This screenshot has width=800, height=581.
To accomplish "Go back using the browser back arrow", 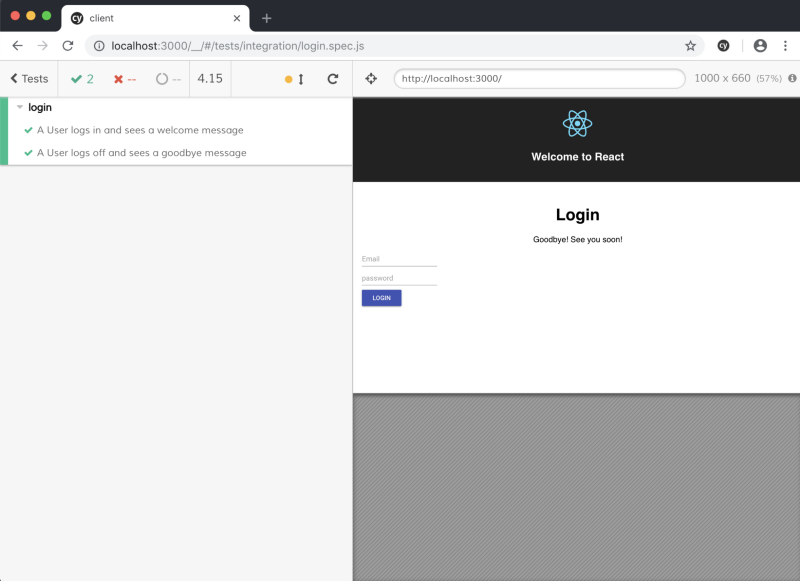I will pyautogui.click(x=17, y=46).
